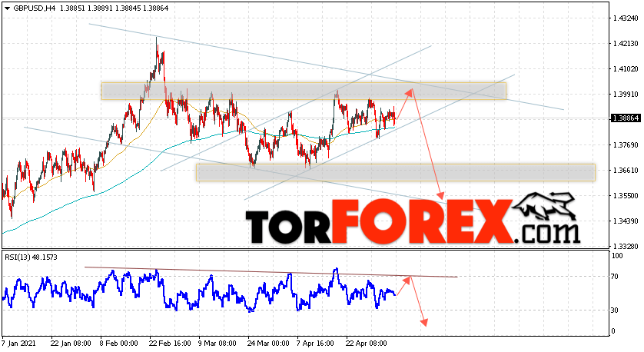
Task: Click the 9 Mar 08:00 date label
Action: (x=217, y=344)
